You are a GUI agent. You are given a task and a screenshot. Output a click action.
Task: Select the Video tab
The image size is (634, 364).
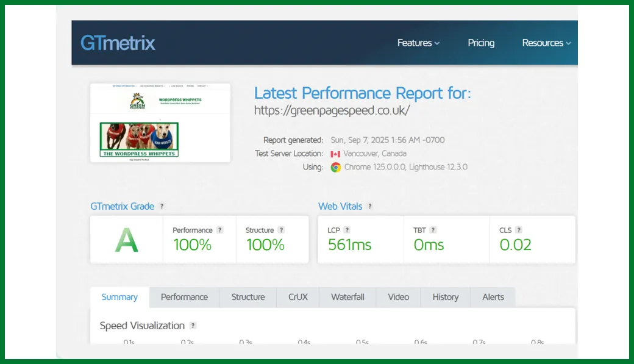point(398,297)
